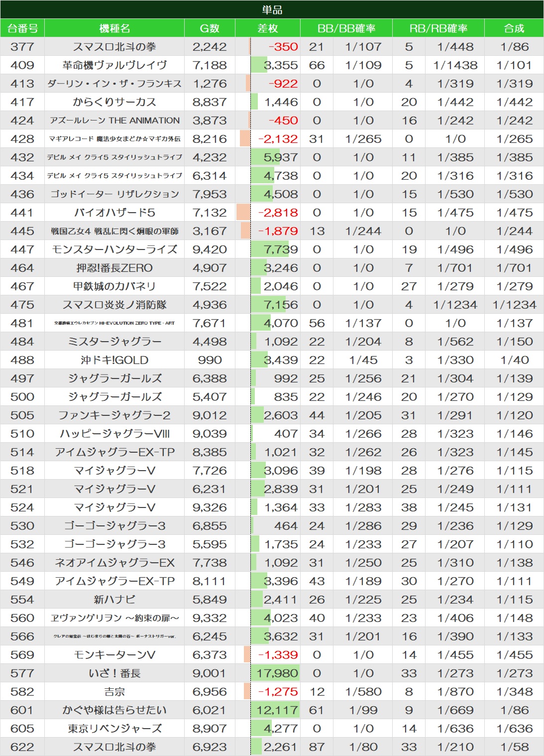Click the -2,132 difference value
544x756 pixels.
point(278,139)
